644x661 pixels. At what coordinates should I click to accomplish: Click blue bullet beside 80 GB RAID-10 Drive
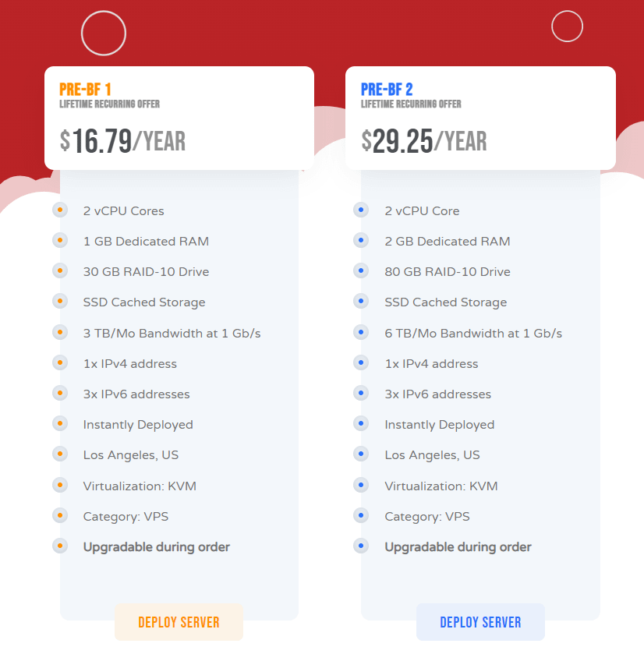361,271
